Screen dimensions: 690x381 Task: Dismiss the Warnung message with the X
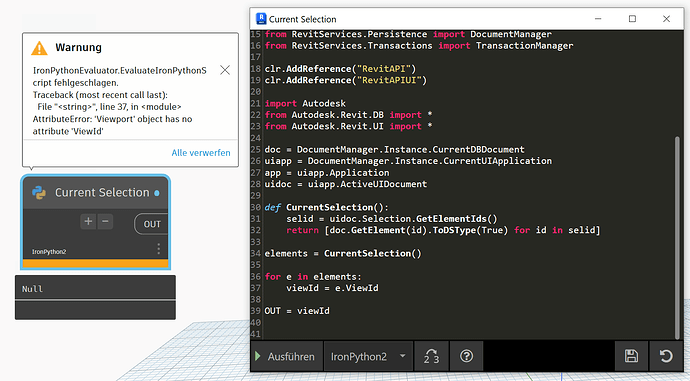click(x=225, y=70)
